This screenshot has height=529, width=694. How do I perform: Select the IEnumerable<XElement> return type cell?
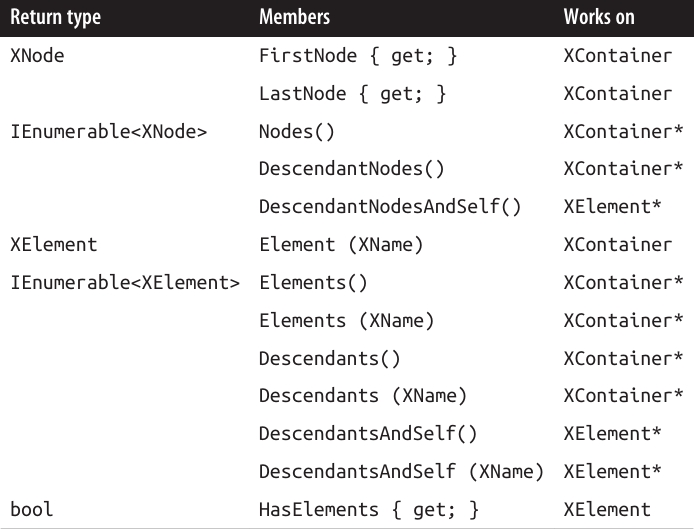pos(125,283)
